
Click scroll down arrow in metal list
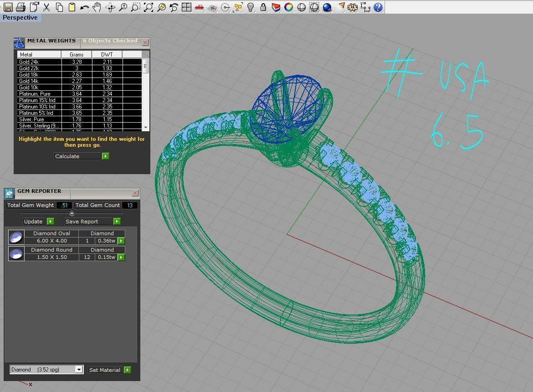(146, 128)
